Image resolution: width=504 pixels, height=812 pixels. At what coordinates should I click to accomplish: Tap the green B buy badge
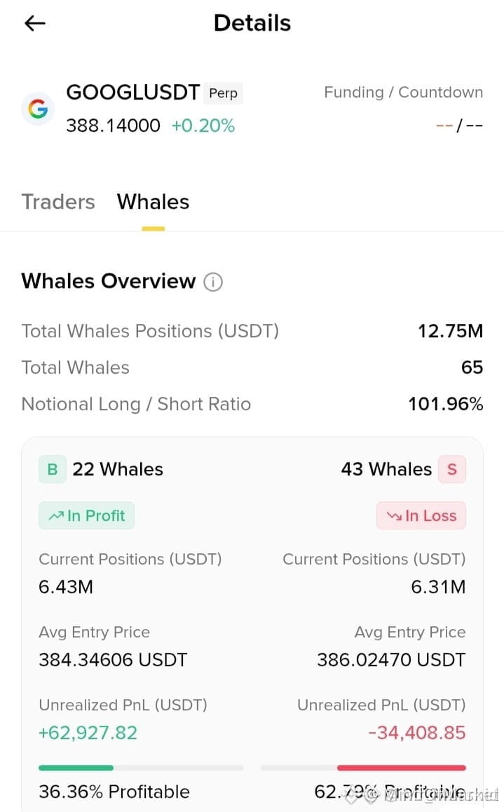[53, 469]
